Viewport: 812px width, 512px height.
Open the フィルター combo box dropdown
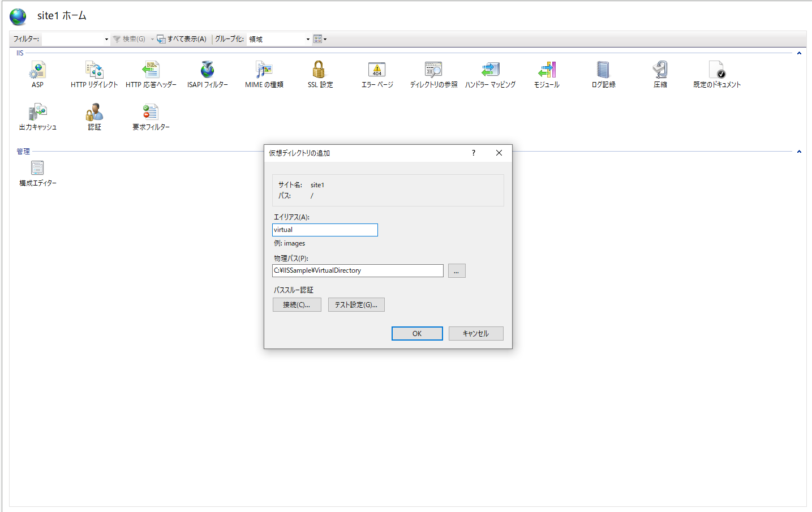(106, 39)
